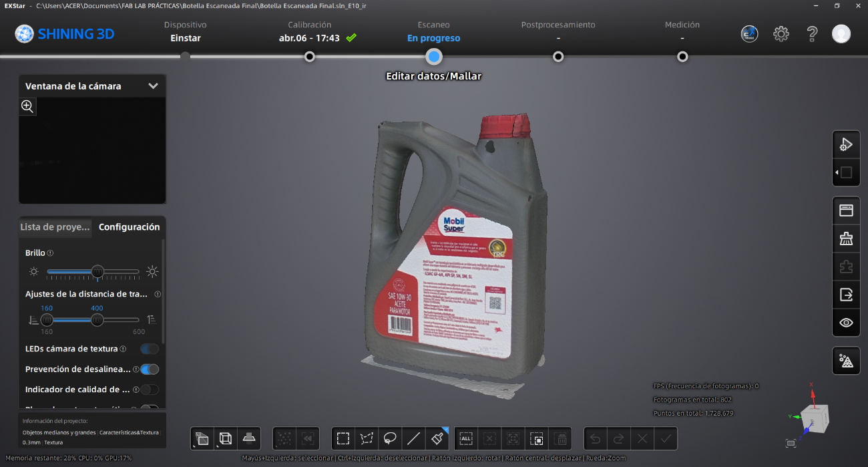
Task: Click the Postprocesamiento timeline node
Action: click(x=558, y=57)
